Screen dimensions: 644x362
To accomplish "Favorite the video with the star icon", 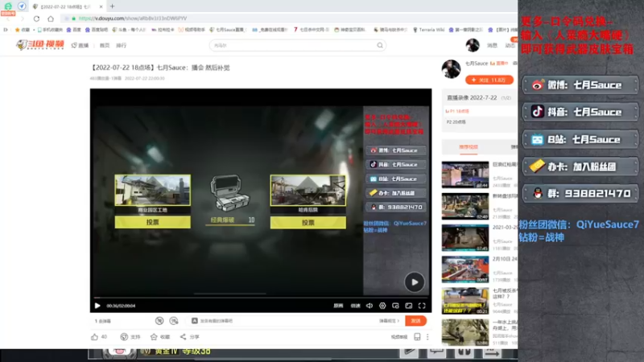I will (x=154, y=337).
